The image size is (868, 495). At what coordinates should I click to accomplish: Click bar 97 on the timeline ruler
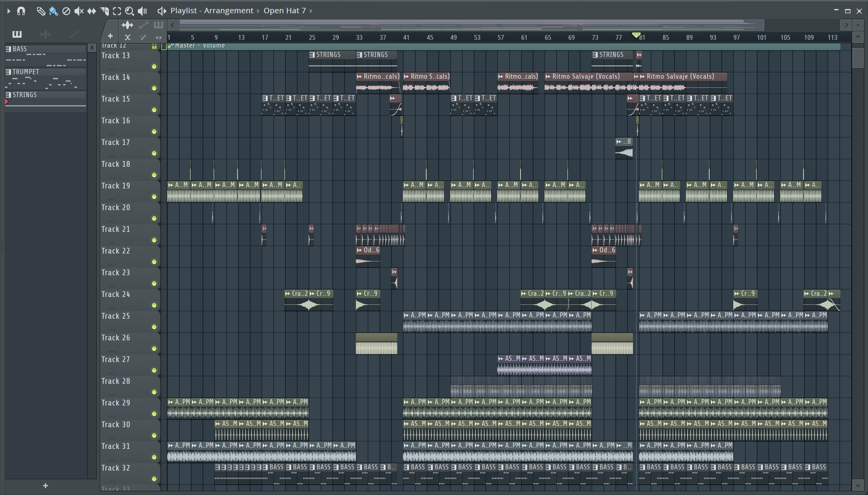coord(736,37)
